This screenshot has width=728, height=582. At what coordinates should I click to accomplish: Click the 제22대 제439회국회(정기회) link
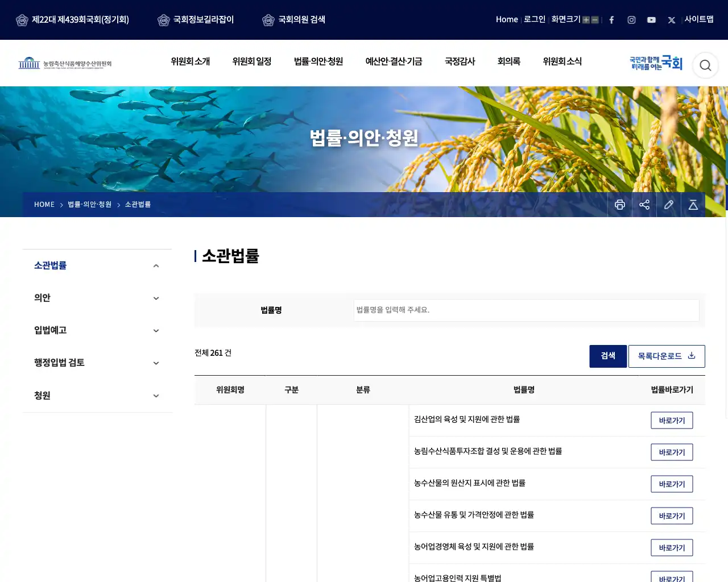[x=73, y=20]
